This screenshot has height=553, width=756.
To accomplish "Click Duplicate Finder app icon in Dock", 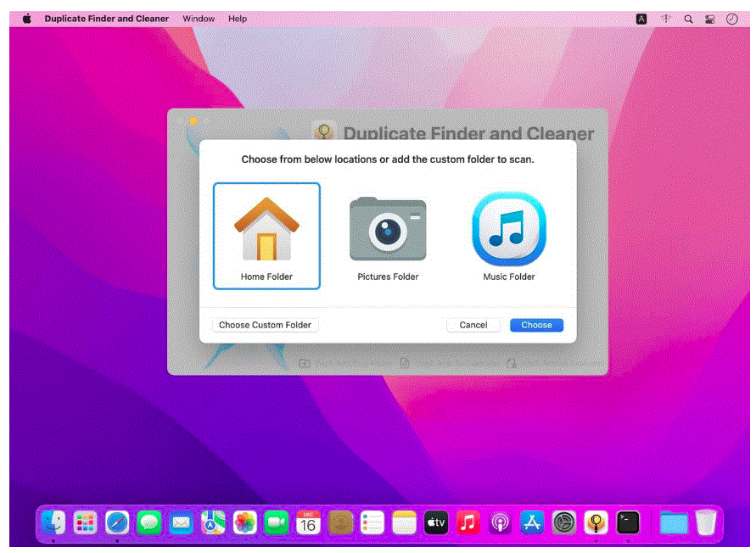I will pyautogui.click(x=596, y=522).
